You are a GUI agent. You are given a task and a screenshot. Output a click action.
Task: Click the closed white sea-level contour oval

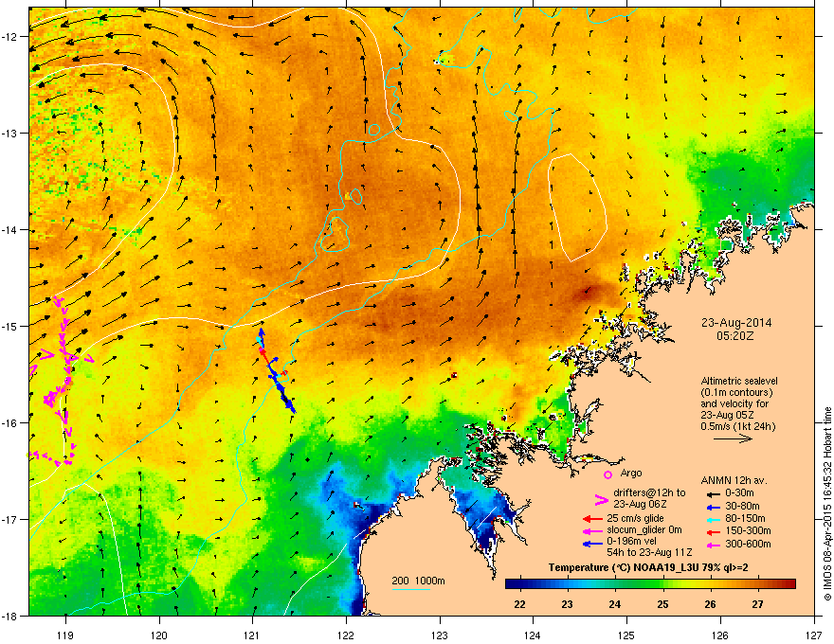[x=577, y=207]
